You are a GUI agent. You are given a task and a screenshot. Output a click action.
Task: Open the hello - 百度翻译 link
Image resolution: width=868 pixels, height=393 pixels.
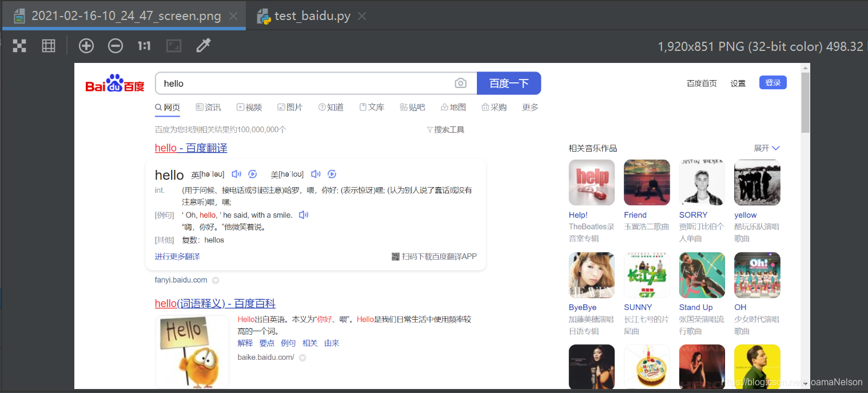191,148
